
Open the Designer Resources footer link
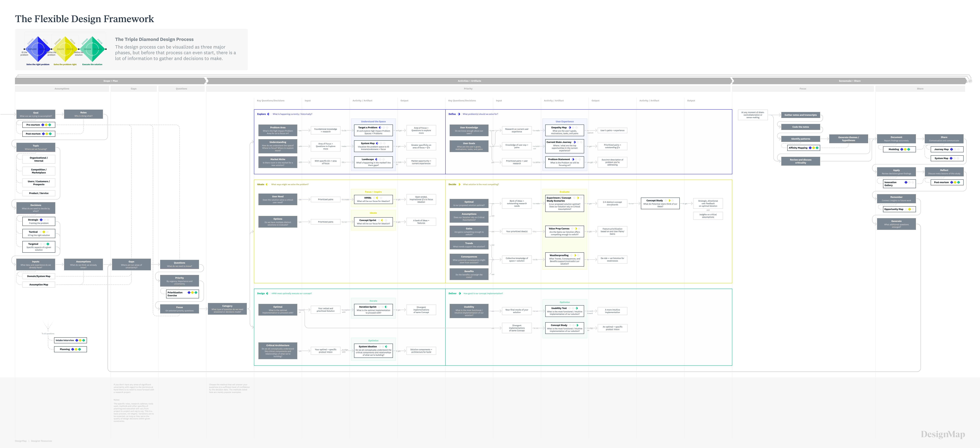(x=42, y=441)
